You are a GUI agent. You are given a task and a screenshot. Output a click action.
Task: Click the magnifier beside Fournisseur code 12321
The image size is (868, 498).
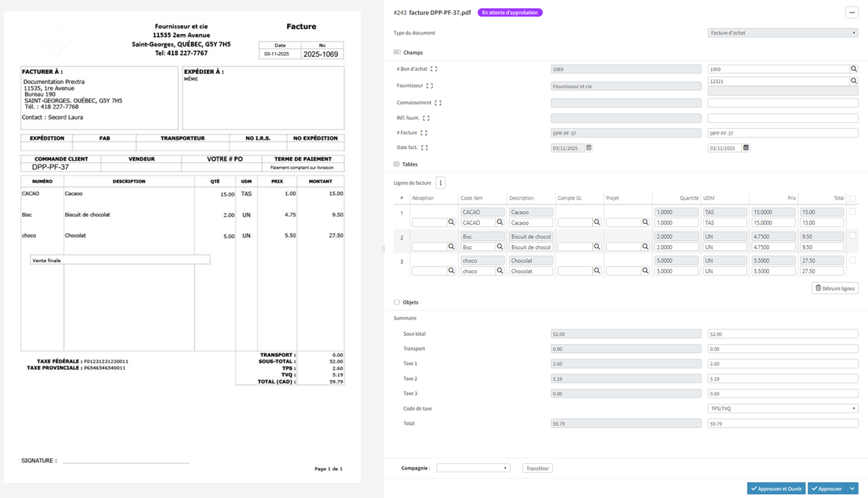point(854,81)
